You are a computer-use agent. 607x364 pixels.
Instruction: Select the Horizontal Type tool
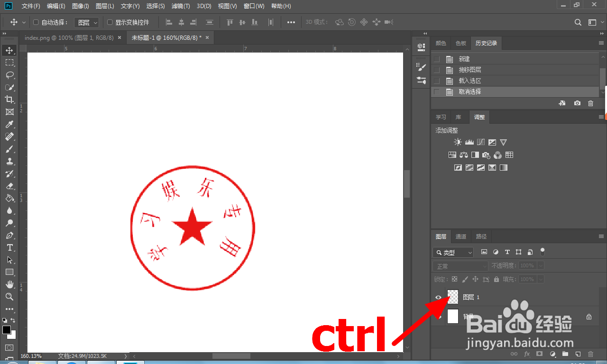tap(9, 247)
